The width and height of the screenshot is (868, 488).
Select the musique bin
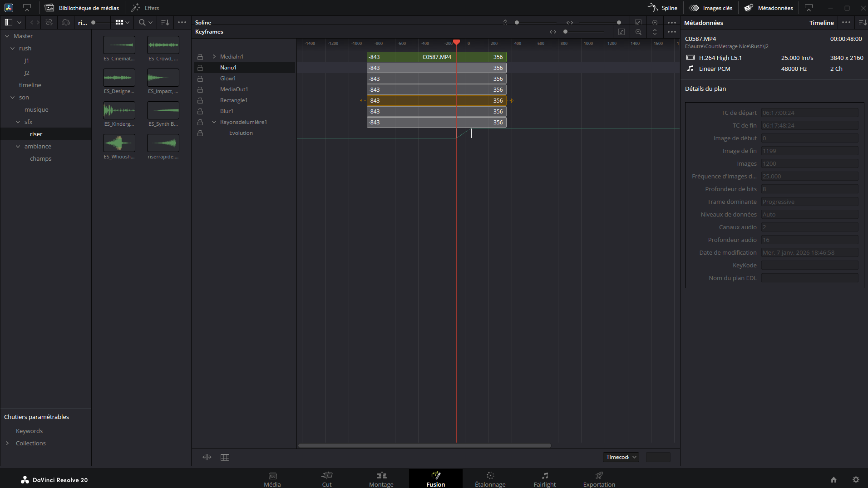[36, 109]
